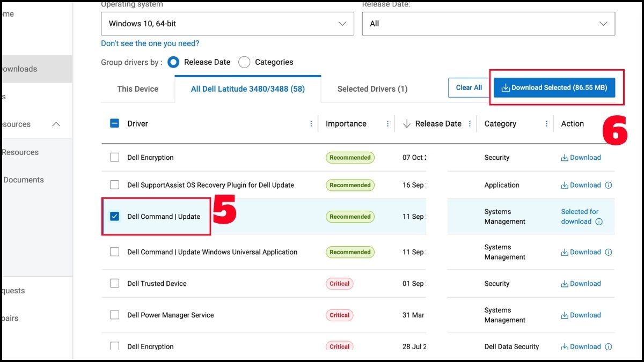The height and width of the screenshot is (362, 644).
Task: Select the Release Date grouping radio button
Action: [x=173, y=62]
